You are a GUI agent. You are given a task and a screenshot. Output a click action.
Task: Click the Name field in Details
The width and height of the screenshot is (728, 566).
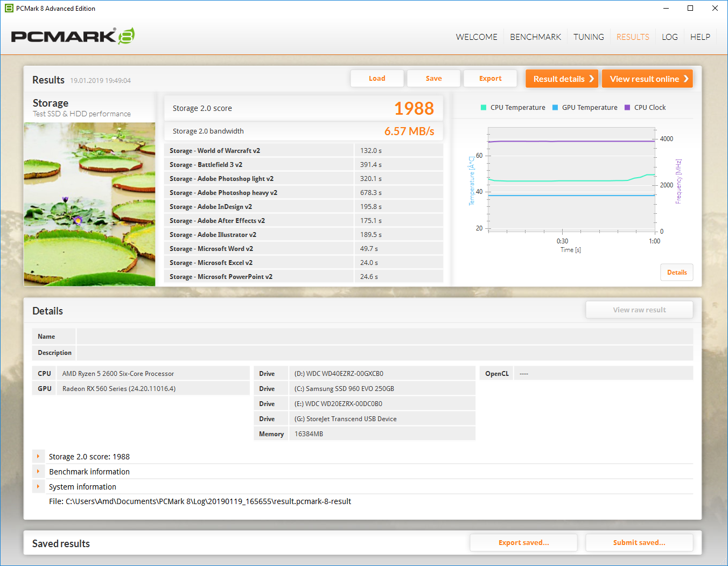(x=384, y=337)
